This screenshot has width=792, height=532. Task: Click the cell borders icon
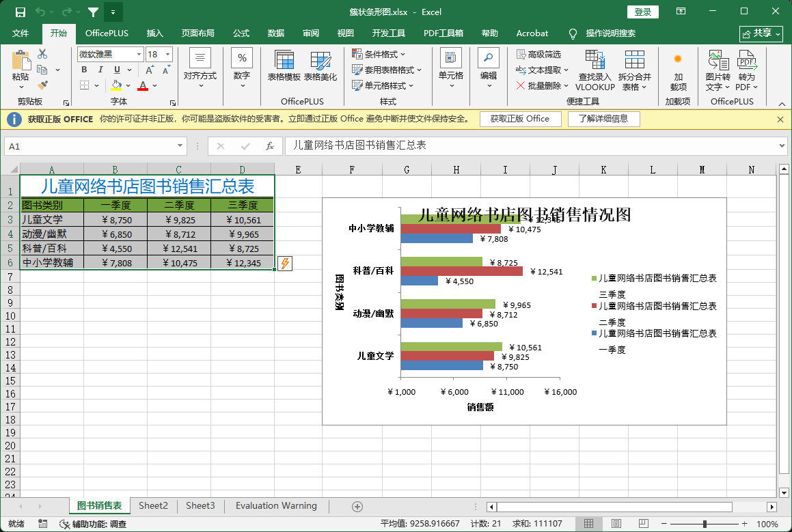tap(84, 85)
